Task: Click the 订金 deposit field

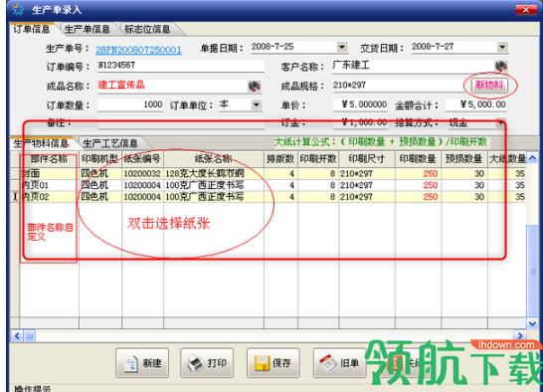Action: (x=360, y=123)
